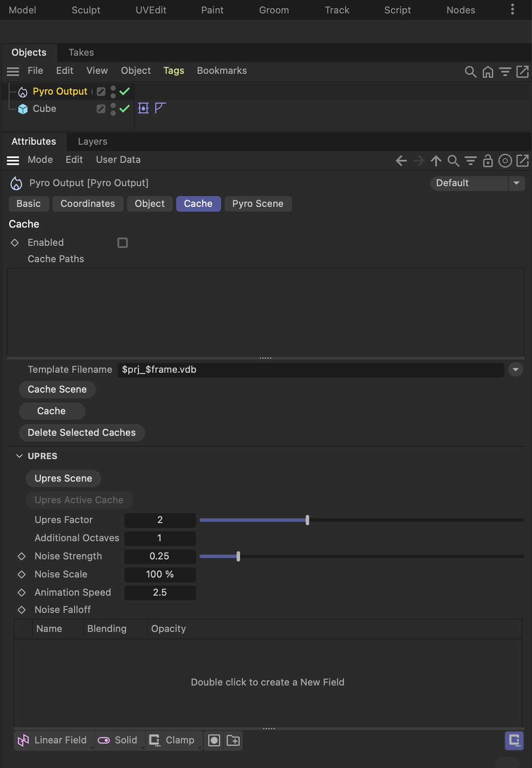Open the layout overflow three-dots menu
The width and height of the screenshot is (532, 768).
point(512,9)
